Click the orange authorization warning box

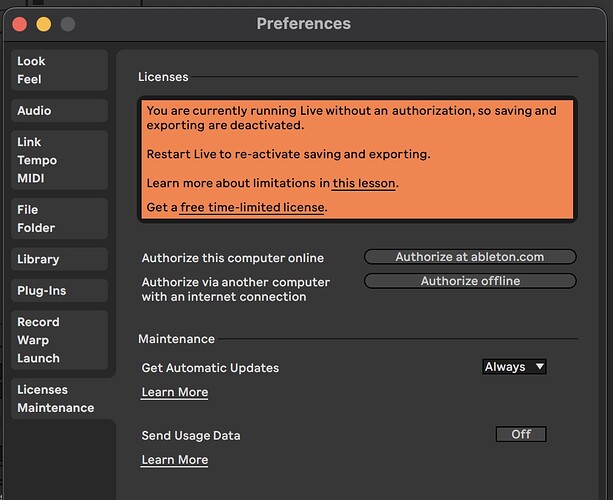click(x=357, y=159)
